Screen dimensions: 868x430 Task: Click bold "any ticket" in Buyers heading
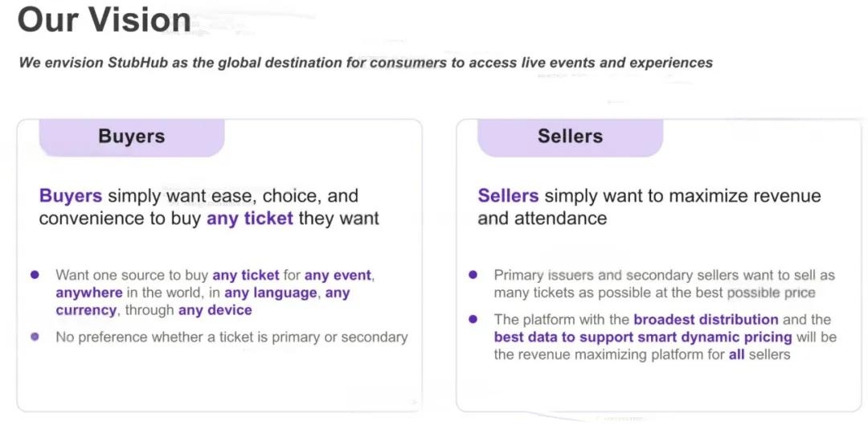[x=250, y=219]
